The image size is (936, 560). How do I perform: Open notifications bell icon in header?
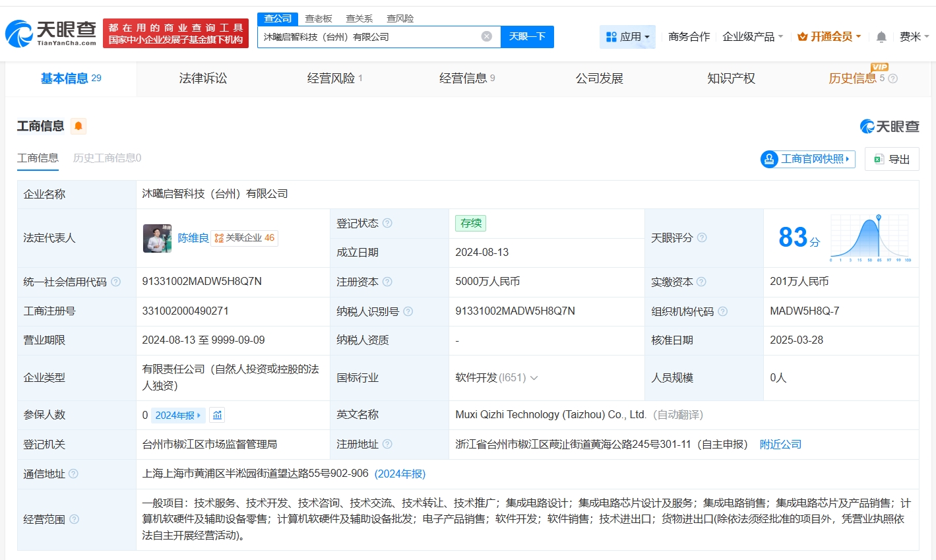coord(881,37)
